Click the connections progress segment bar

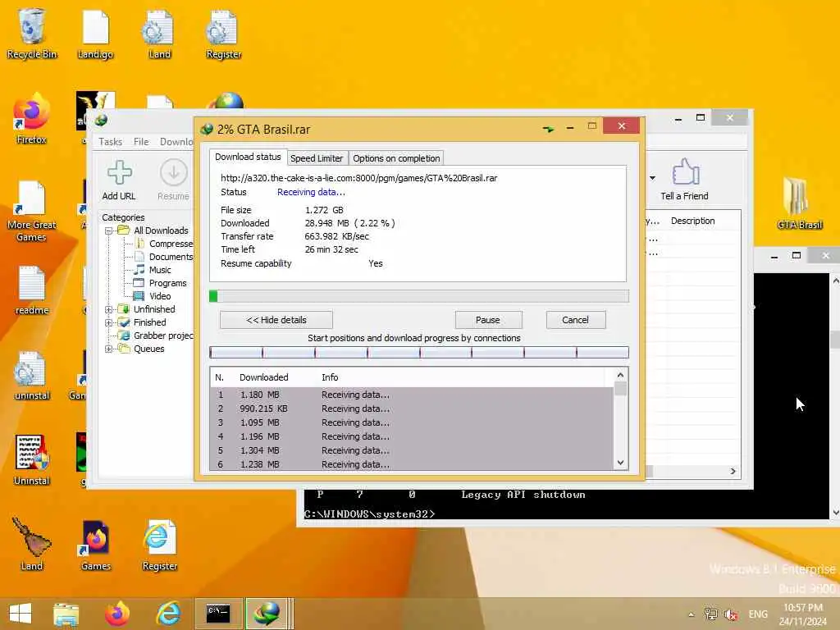tap(419, 353)
